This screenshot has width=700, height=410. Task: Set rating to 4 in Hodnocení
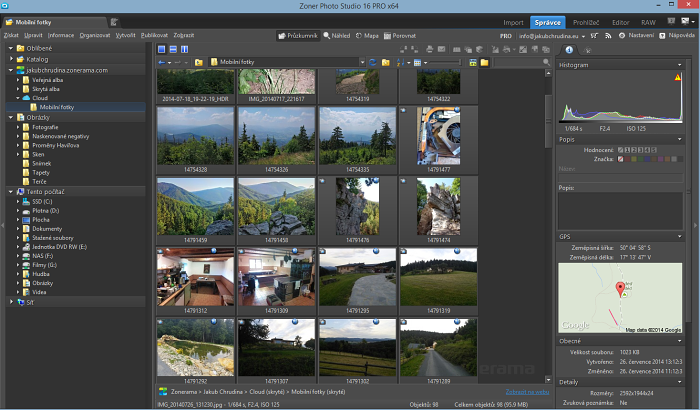647,150
